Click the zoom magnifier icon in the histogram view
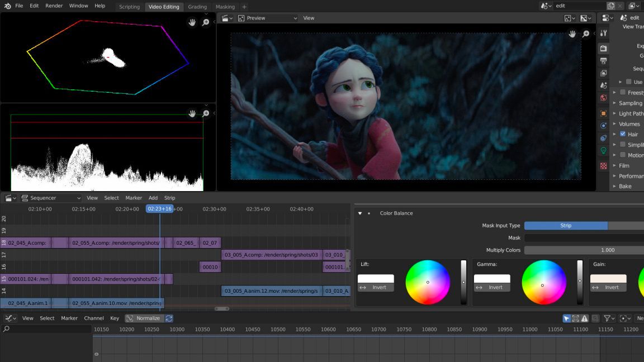This screenshot has width=644, height=362. point(206,113)
